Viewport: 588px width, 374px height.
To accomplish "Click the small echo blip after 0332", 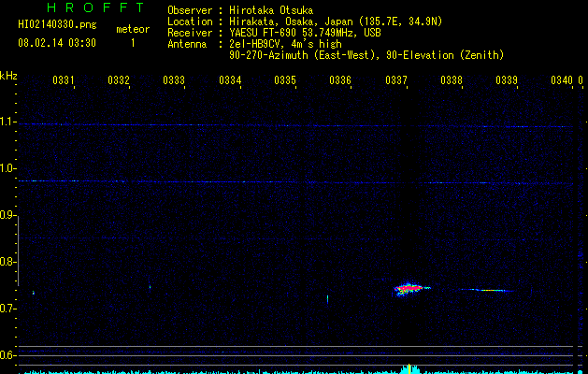I will [150, 288].
